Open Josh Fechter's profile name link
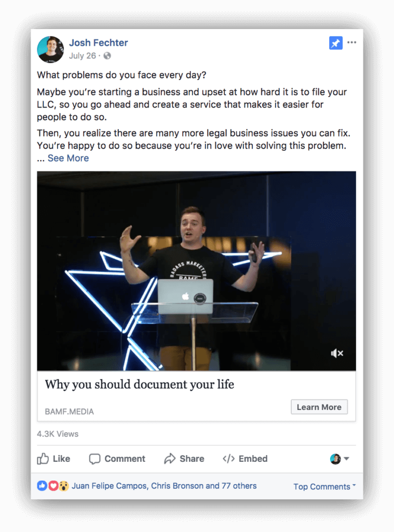 [x=98, y=43]
